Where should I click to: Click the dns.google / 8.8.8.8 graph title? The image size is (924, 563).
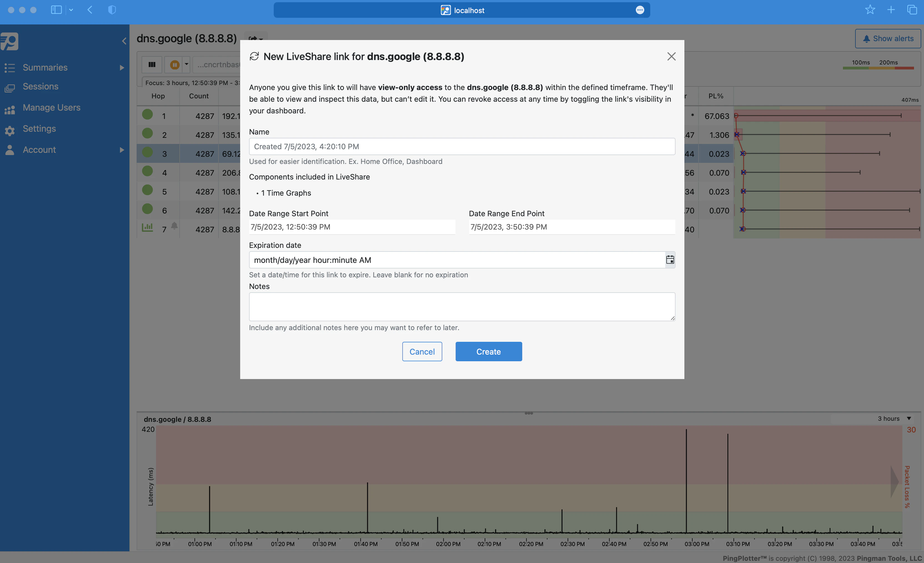(x=177, y=419)
